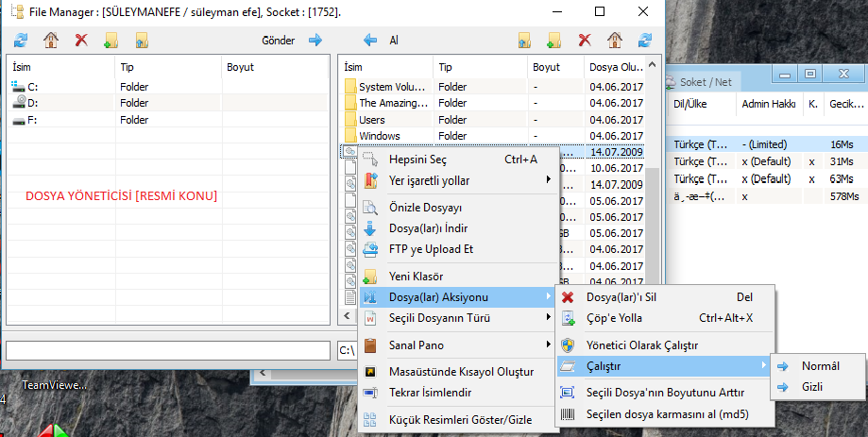This screenshot has width=868, height=437.
Task: Click scroll-left arrow under right file list
Action: click(347, 316)
